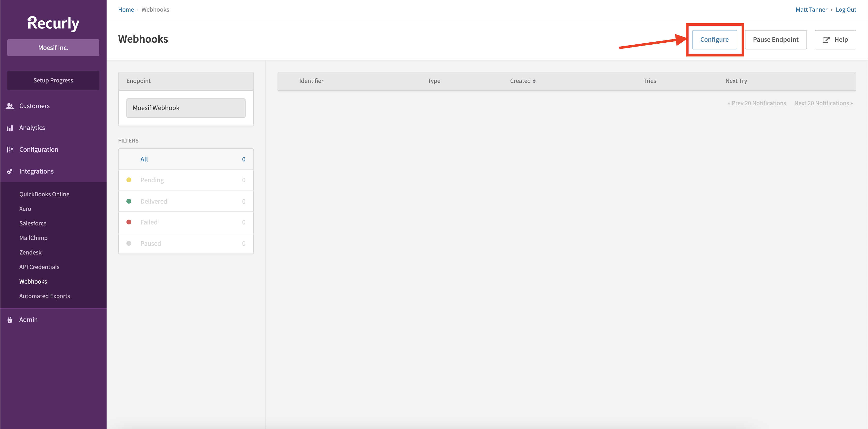Sort notifications using the Created column arrows

pos(535,81)
